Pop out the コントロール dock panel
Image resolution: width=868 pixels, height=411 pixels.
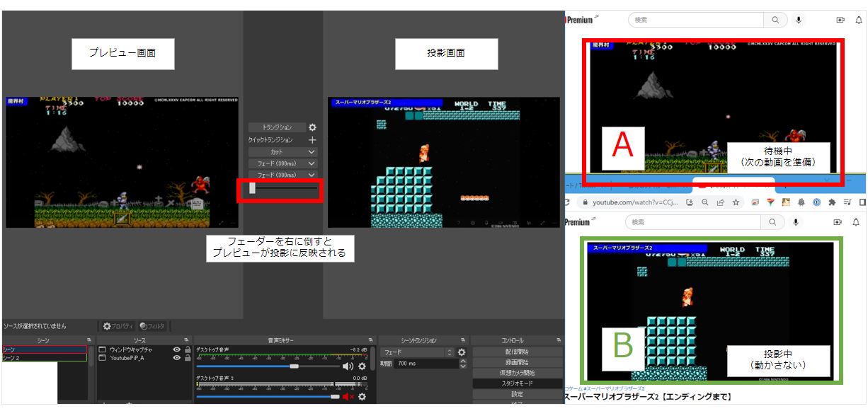[559, 340]
